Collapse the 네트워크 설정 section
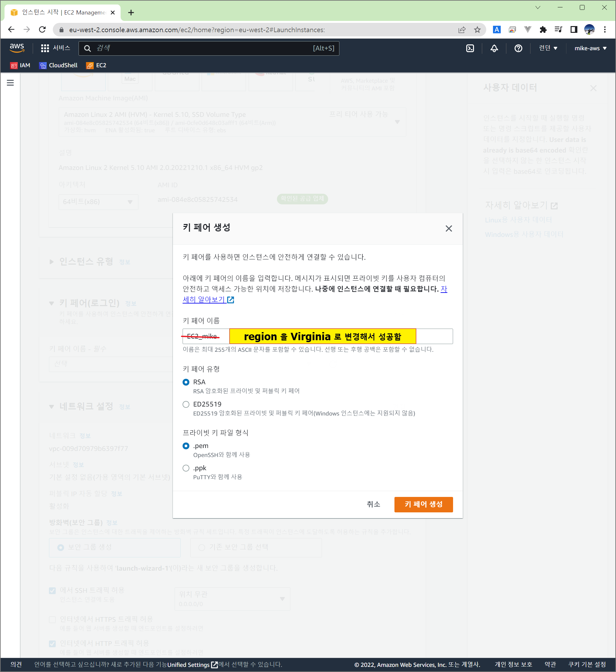Viewport: 616px width, 672px height. [x=52, y=407]
